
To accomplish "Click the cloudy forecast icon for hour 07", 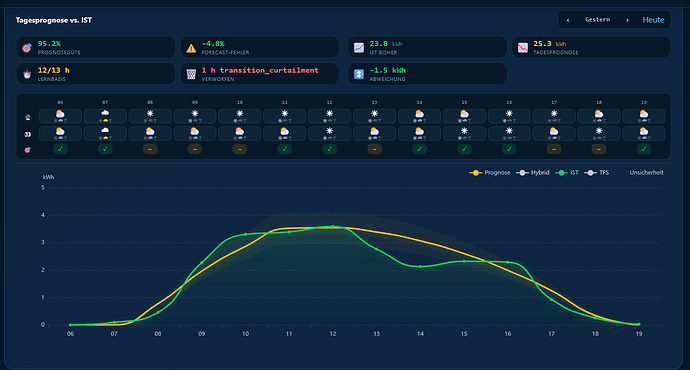I will coord(105,114).
